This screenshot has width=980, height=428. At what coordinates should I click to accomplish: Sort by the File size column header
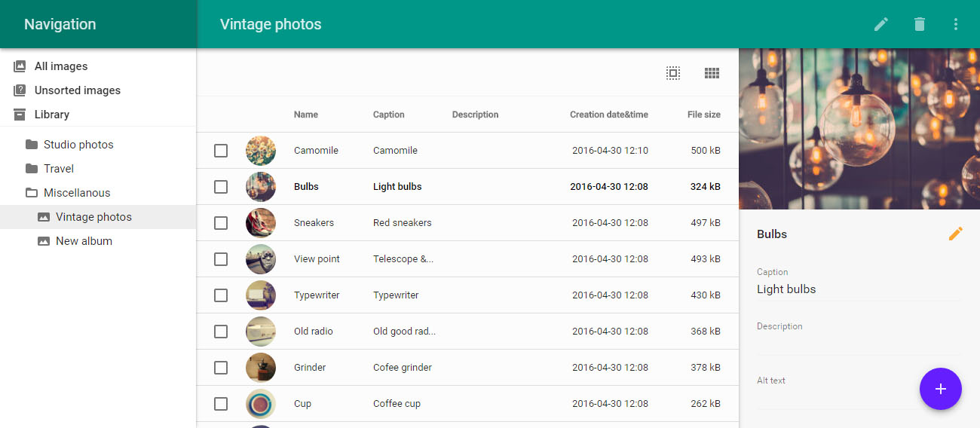coord(703,115)
